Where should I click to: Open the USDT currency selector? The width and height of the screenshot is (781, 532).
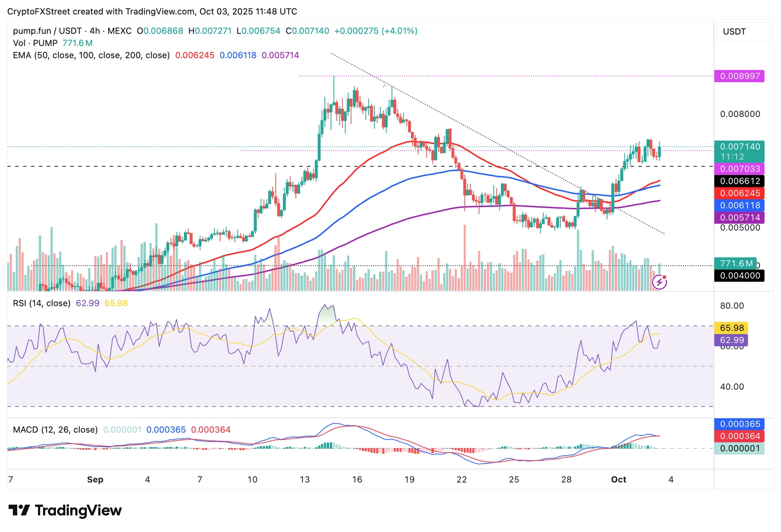[734, 32]
